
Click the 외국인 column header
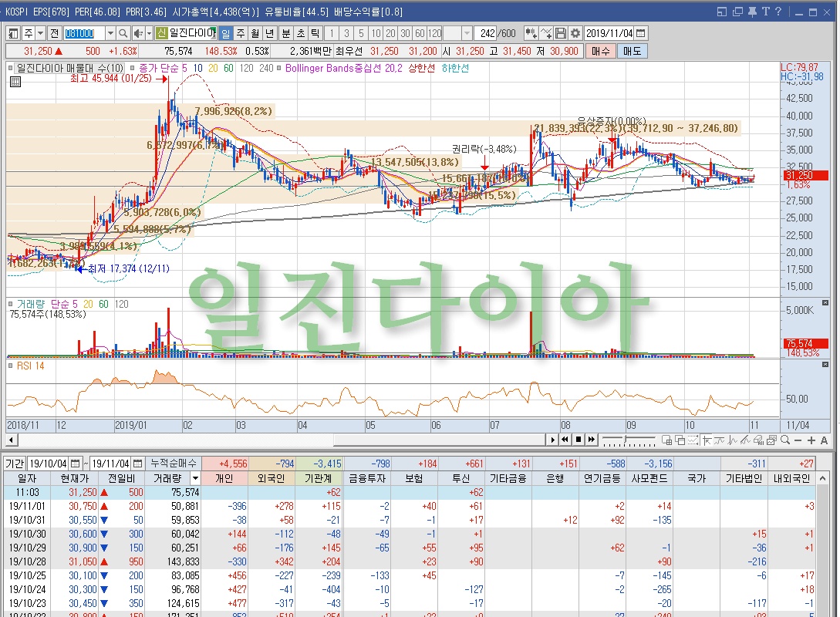(x=271, y=477)
